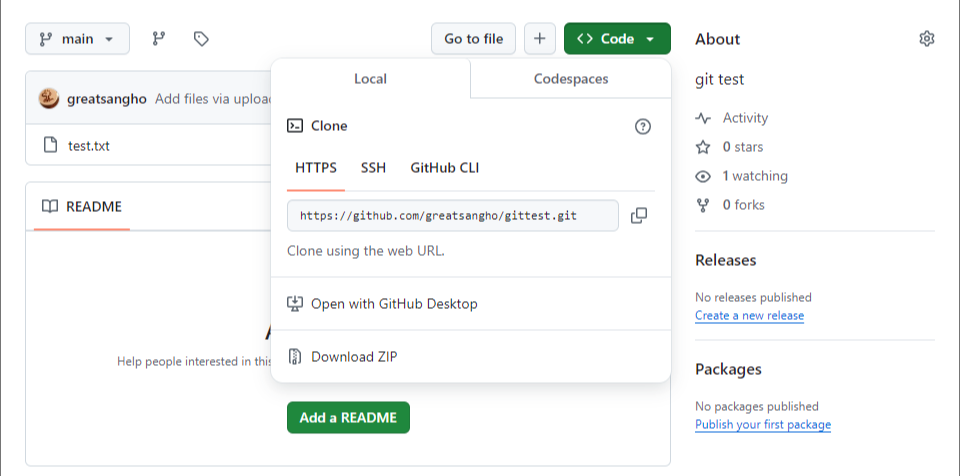This screenshot has width=960, height=476.
Task: Open the README tab
Action: pos(82,206)
